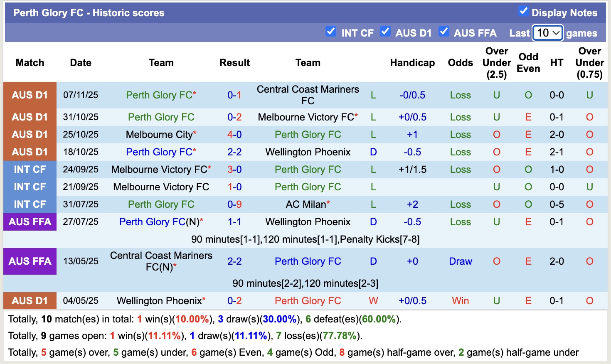Open the Last games count dropdown

(x=547, y=33)
